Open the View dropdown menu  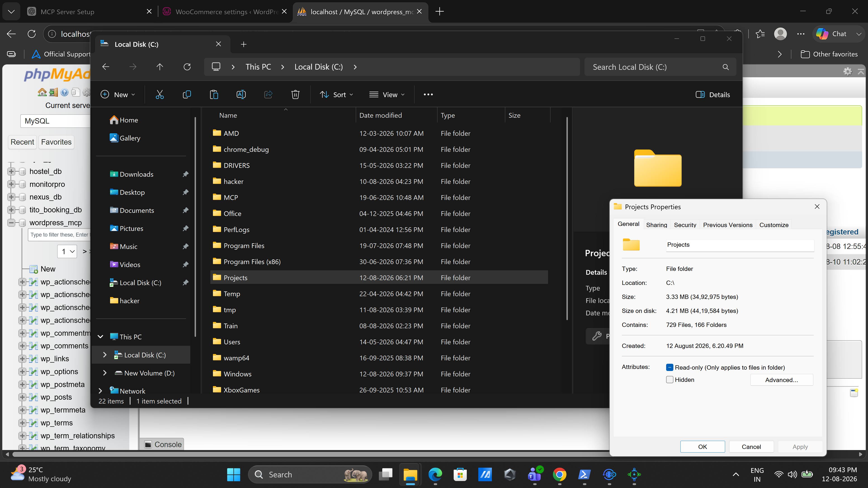click(387, 95)
